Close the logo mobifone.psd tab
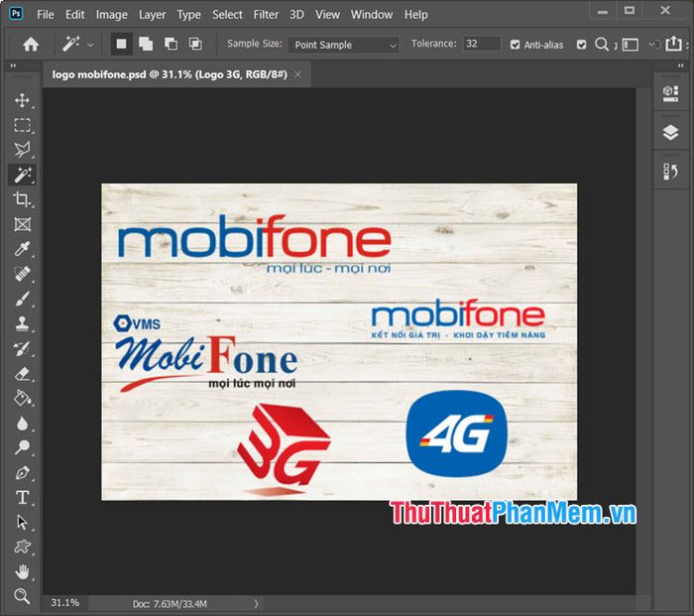694x616 pixels. (297, 74)
